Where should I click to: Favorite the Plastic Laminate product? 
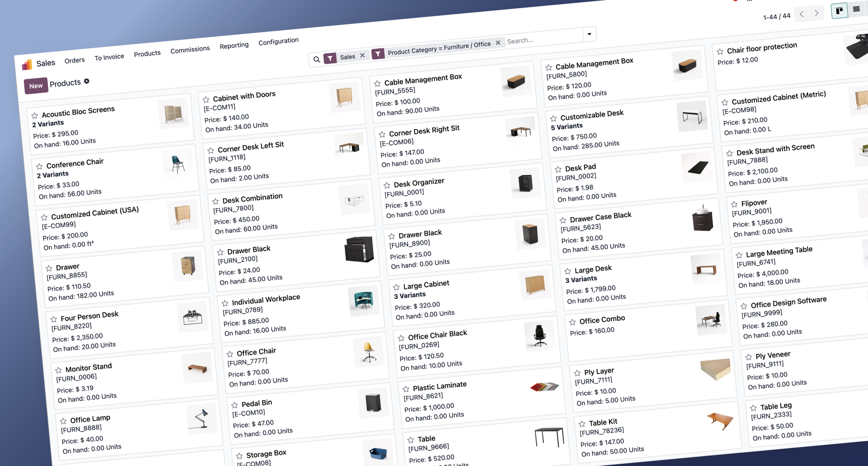click(406, 389)
